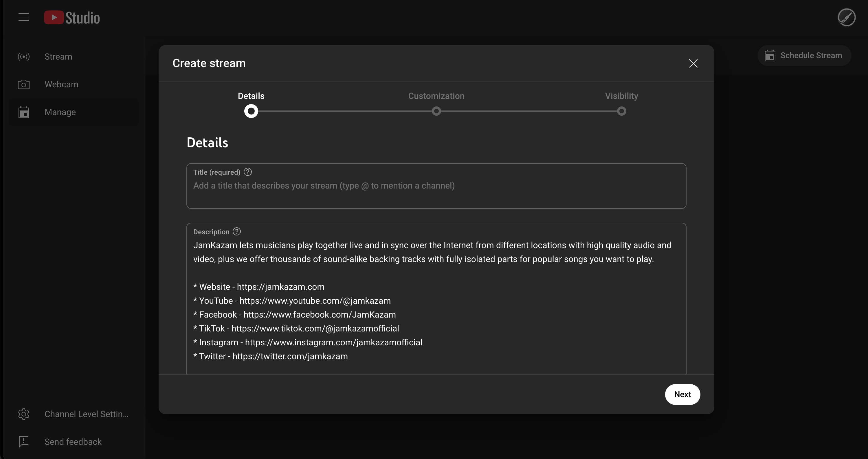868x459 pixels.
Task: Focus the stream Title input field
Action: 436,186
